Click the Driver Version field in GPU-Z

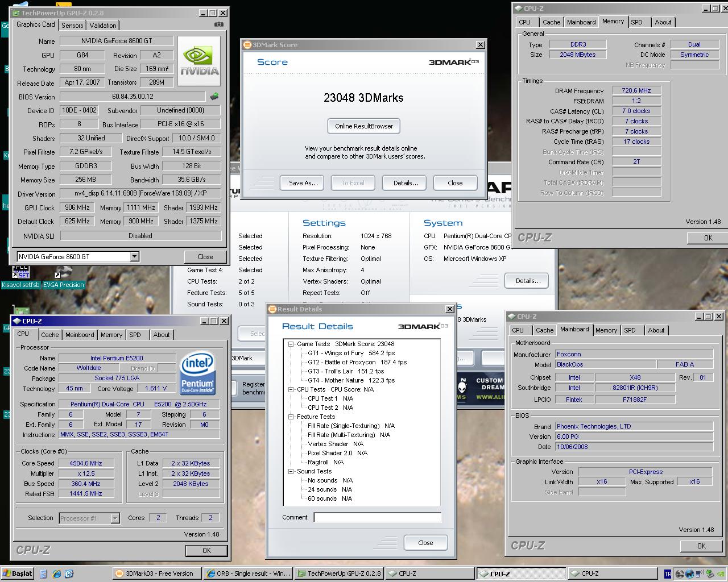click(x=140, y=193)
